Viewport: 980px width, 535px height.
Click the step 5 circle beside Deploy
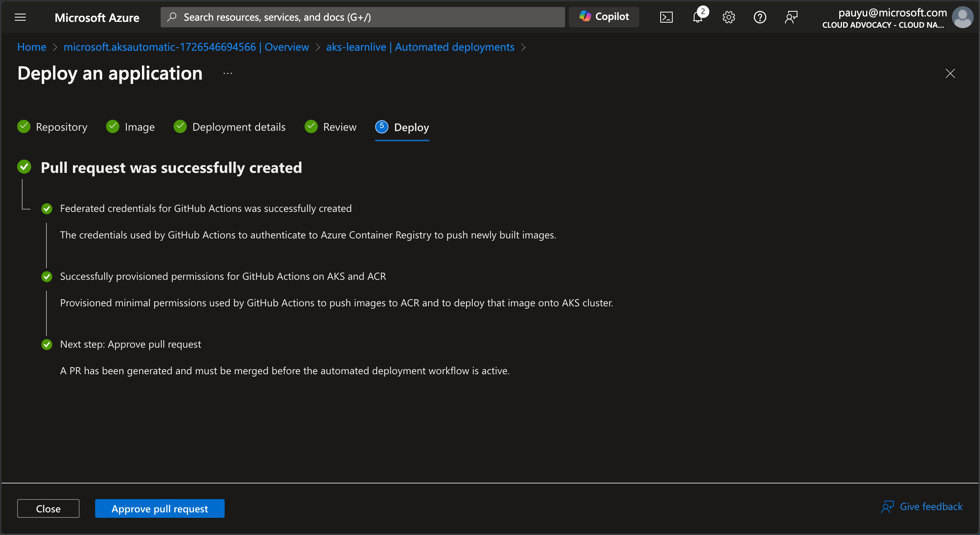382,126
